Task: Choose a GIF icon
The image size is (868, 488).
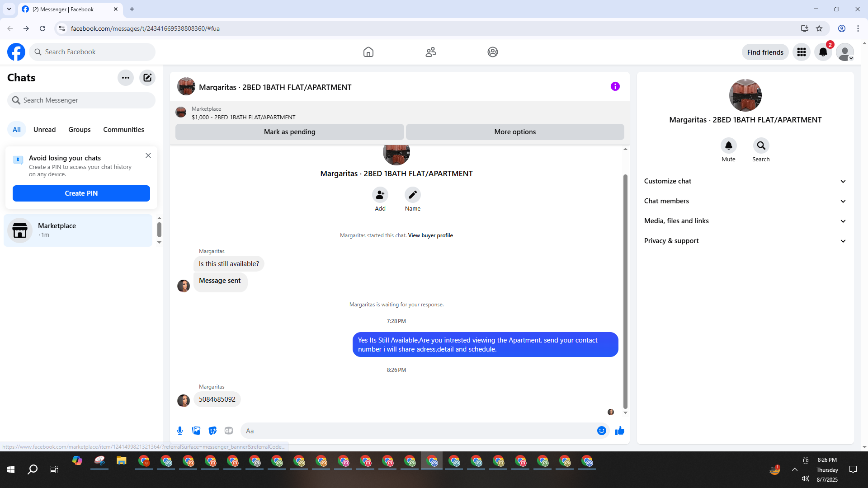Action: click(x=229, y=431)
